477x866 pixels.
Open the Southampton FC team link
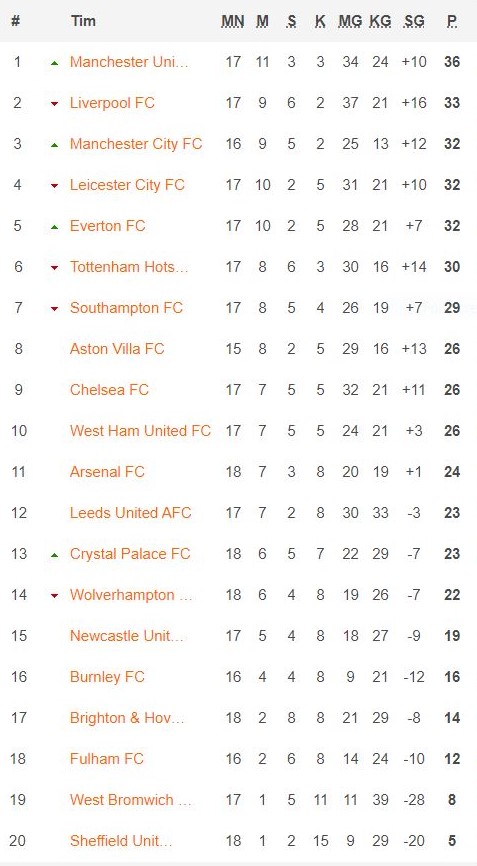tap(126, 308)
